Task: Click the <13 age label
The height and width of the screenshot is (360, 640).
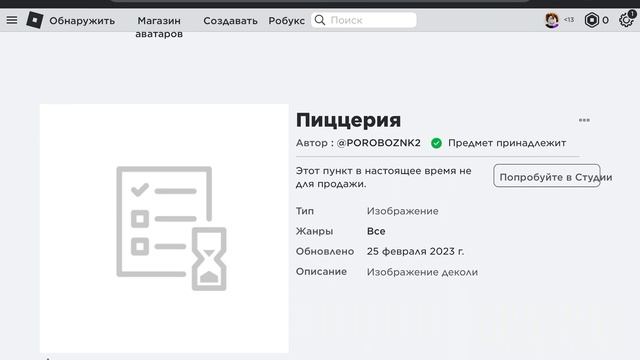Action: point(569,20)
